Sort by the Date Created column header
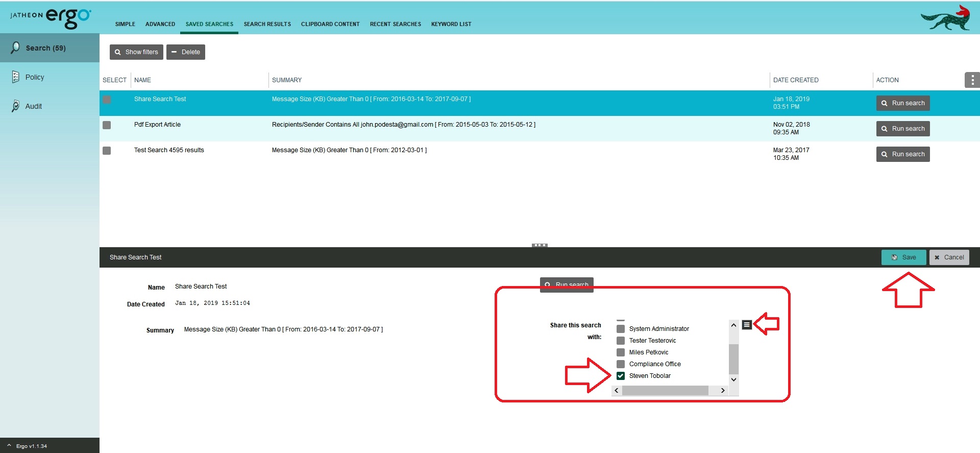 pos(796,80)
